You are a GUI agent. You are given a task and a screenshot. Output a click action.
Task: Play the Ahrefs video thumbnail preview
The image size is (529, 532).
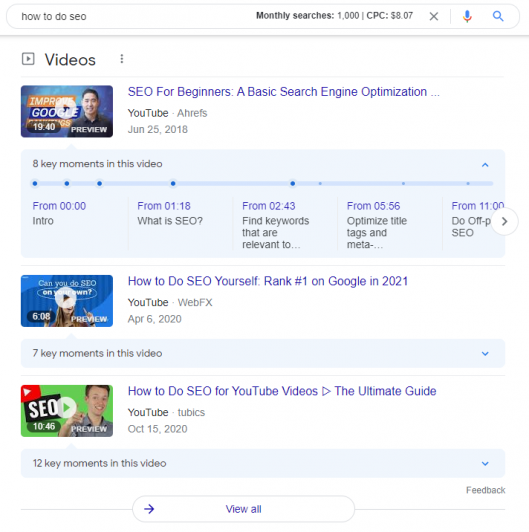pos(67,111)
